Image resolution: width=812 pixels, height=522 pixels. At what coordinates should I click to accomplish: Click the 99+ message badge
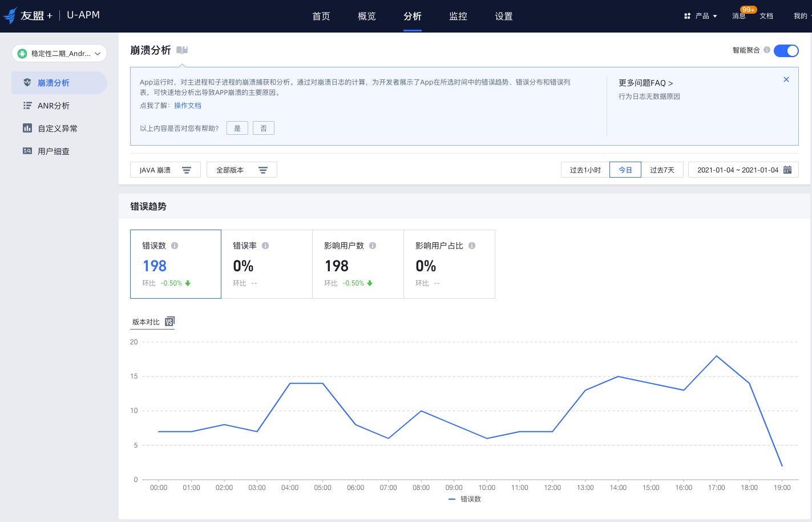coord(748,9)
